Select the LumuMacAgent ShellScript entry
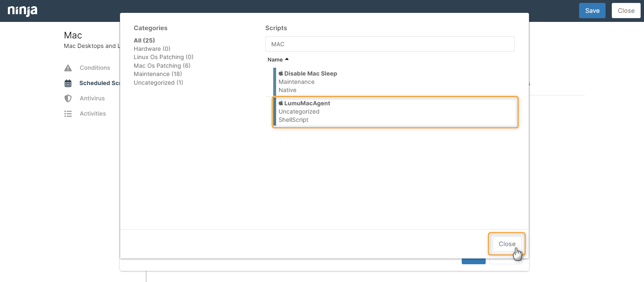Image resolution: width=644 pixels, height=282 pixels. click(395, 112)
